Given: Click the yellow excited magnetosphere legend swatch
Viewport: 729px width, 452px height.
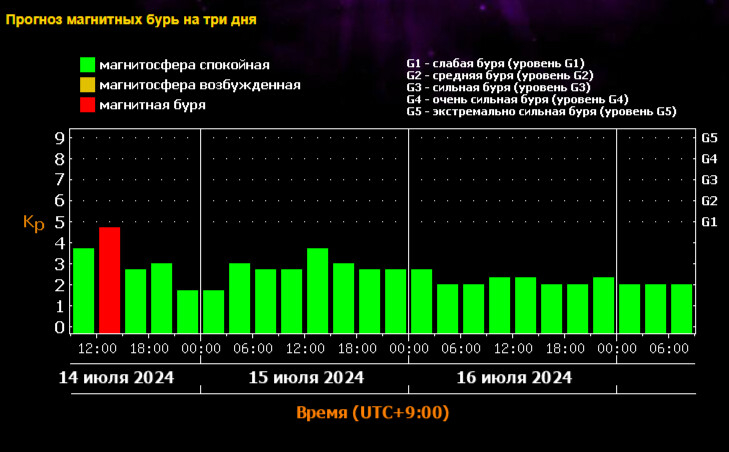Looking at the screenshot, I should point(88,85).
